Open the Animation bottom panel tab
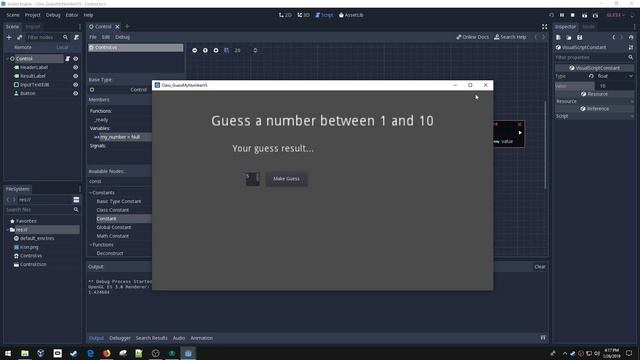 tap(201, 338)
